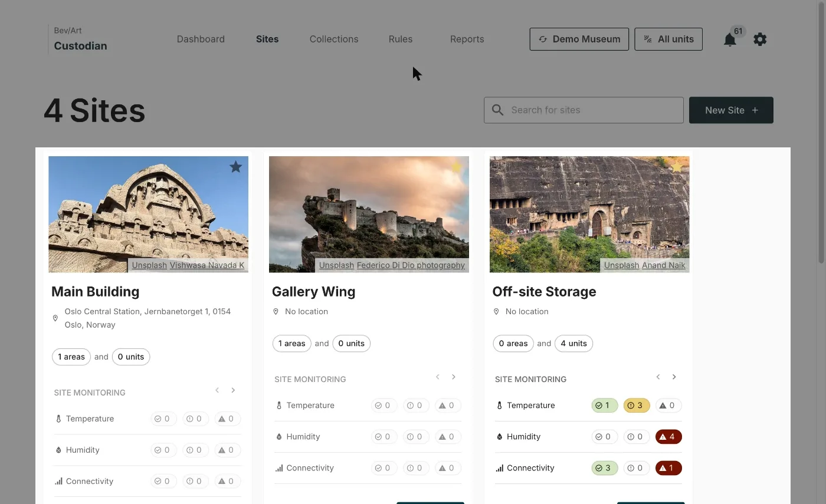826x504 pixels.
Task: Click Off-site Storage Temperature warning badge showing 3
Action: tap(637, 406)
